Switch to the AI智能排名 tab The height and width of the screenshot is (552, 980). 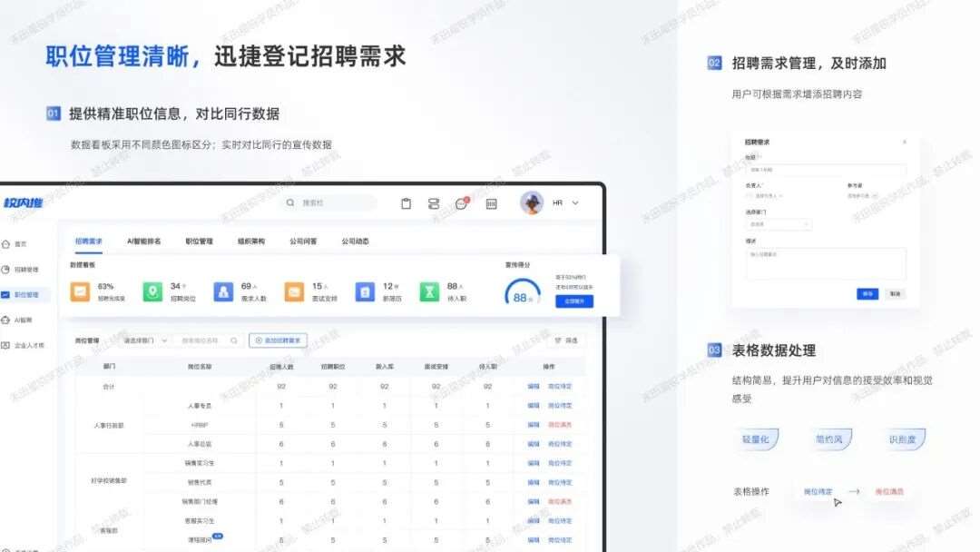click(x=143, y=241)
